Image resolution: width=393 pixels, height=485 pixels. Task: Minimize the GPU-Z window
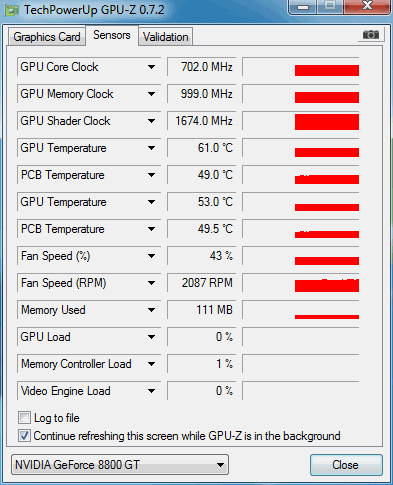point(303,7)
